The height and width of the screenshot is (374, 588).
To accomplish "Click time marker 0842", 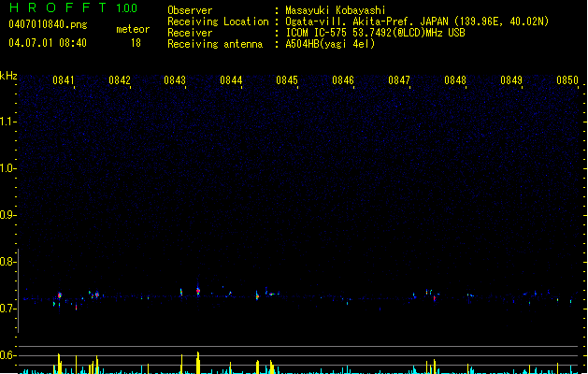I will pyautogui.click(x=120, y=80).
